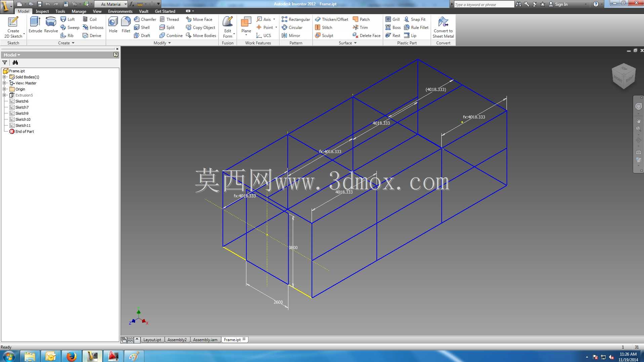Switch to the Tools ribbon tab

click(60, 11)
